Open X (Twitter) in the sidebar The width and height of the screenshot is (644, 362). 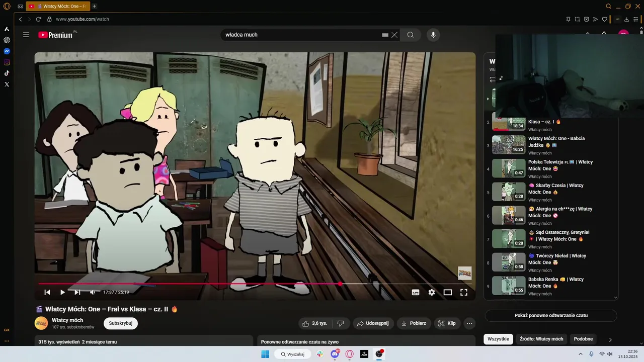pyautogui.click(x=7, y=84)
